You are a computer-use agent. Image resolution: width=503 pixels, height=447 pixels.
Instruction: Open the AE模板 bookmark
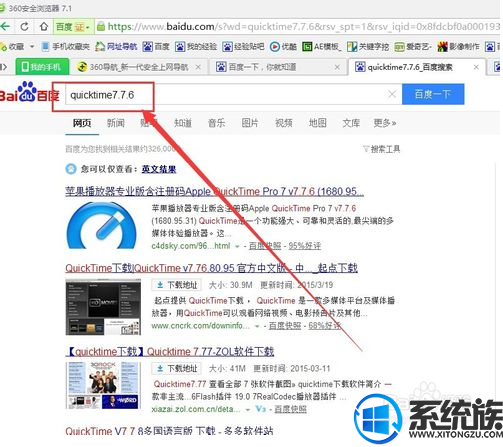[322, 47]
